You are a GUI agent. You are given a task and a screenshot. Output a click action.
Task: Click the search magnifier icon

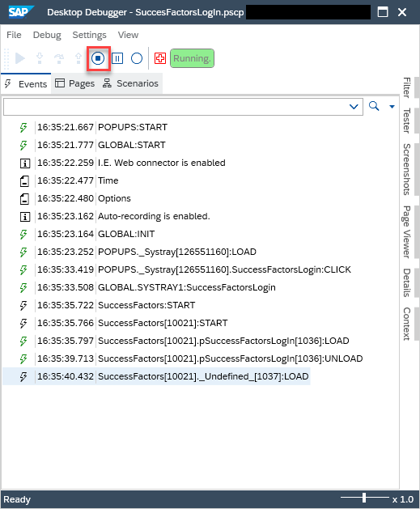click(x=374, y=106)
